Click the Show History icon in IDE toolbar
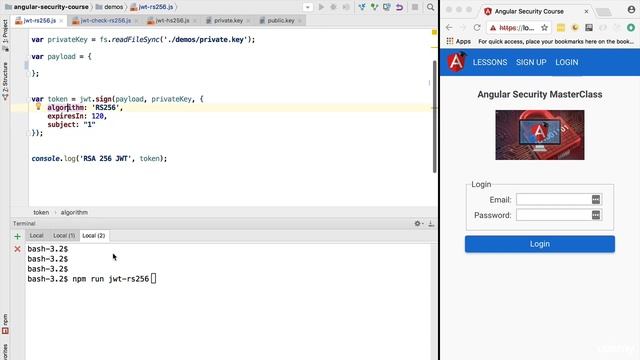The image size is (640, 360). [x=387, y=7]
